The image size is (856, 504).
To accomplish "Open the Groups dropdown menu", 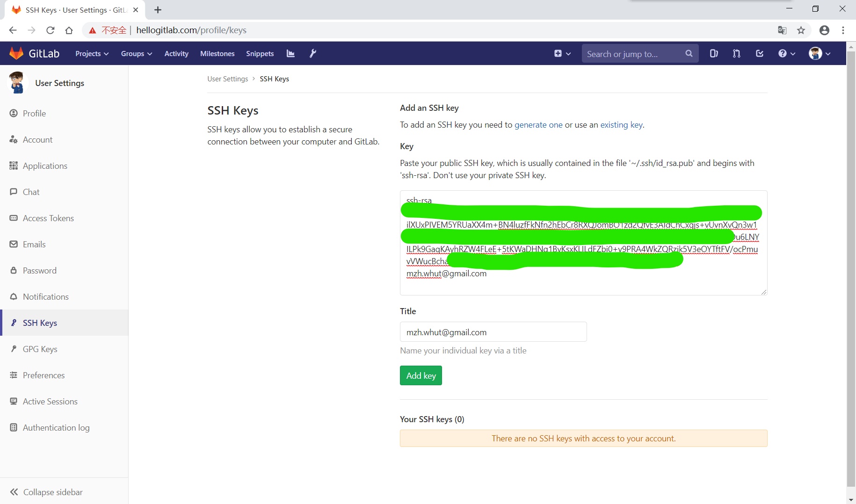I will [136, 54].
